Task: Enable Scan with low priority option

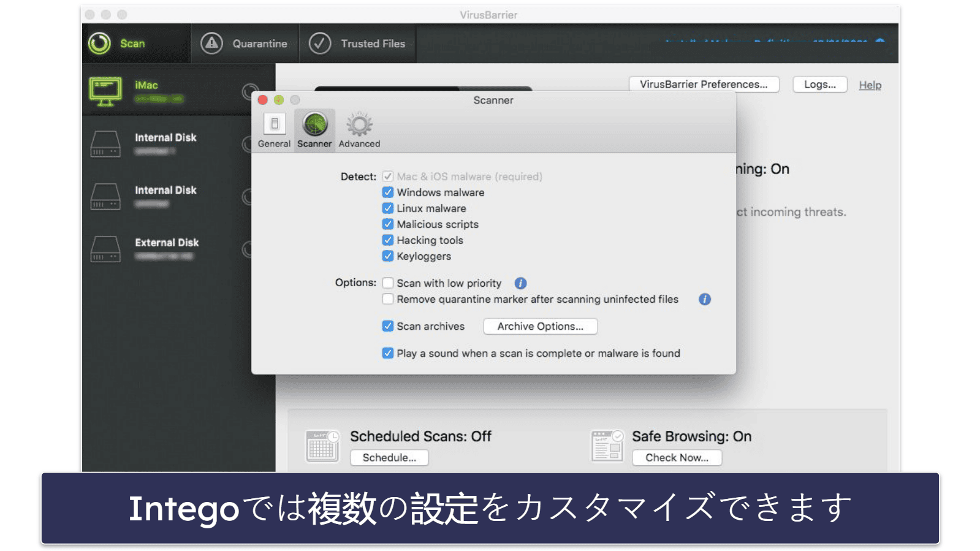Action: 388,283
